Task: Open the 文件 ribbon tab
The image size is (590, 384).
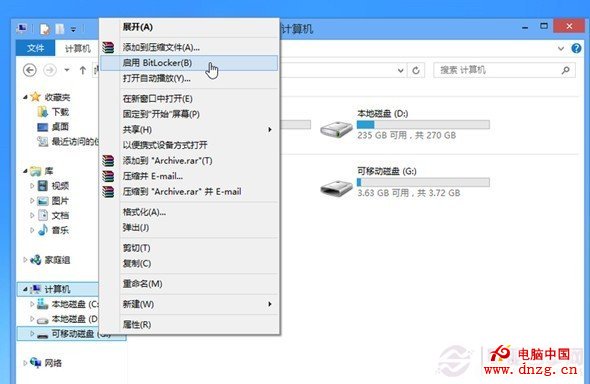Action: [x=35, y=48]
